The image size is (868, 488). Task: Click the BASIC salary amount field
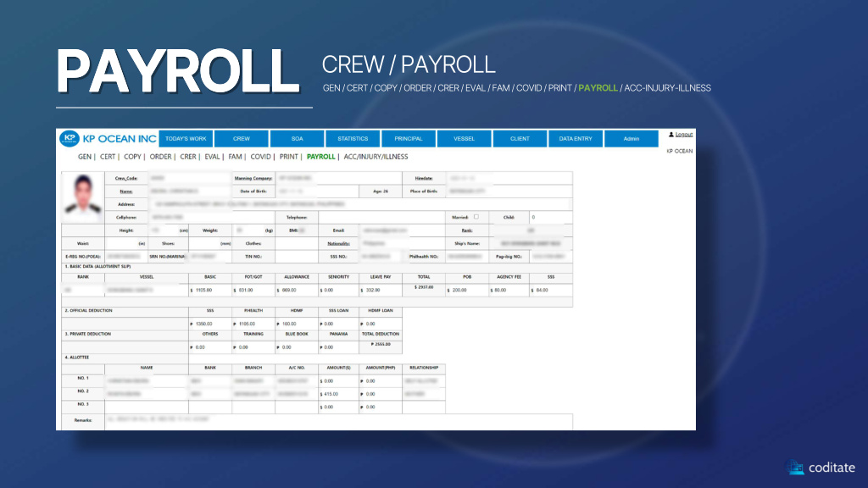[210, 290]
